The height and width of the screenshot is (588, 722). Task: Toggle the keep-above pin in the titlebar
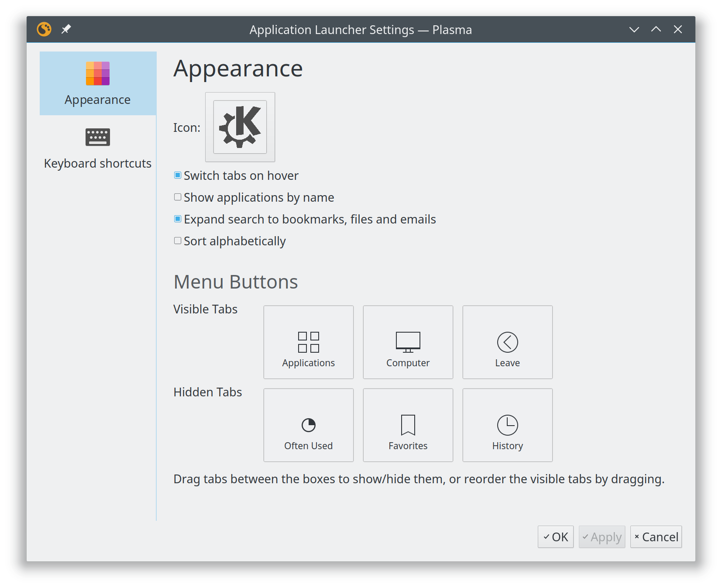(66, 29)
